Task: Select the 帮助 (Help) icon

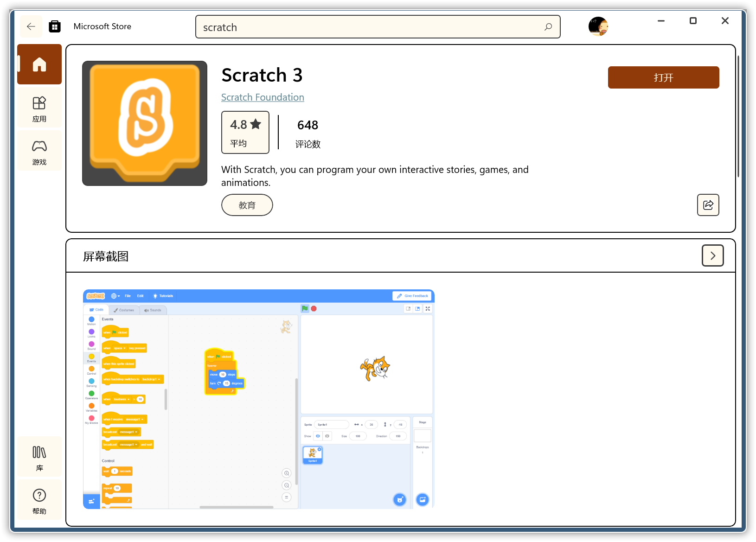Action: (39, 500)
